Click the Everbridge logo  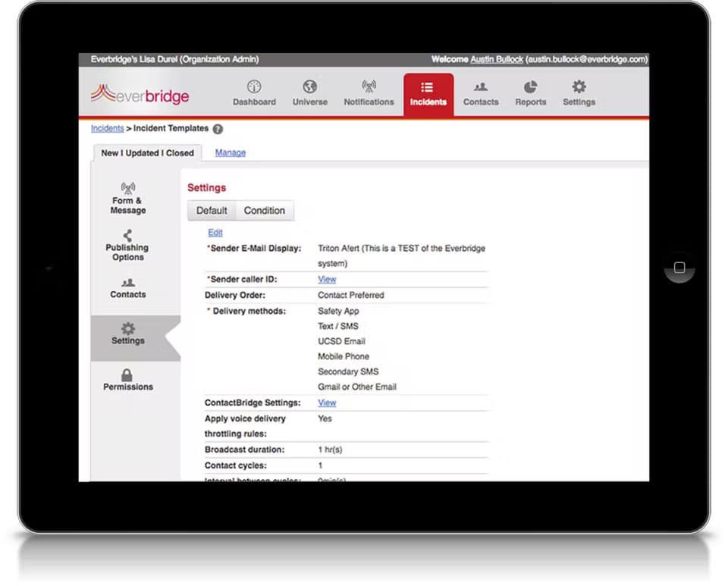pos(140,93)
